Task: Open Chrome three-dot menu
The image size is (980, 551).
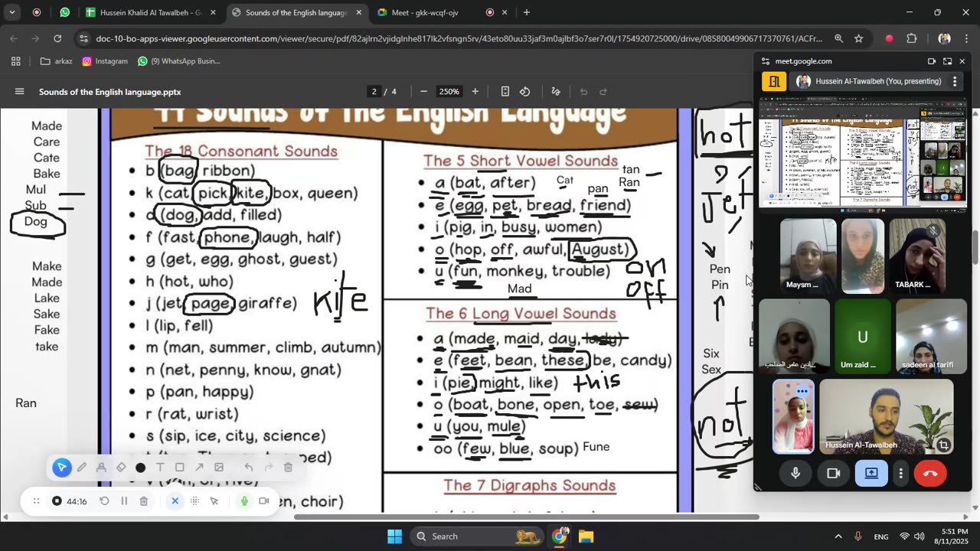Action: tap(967, 38)
